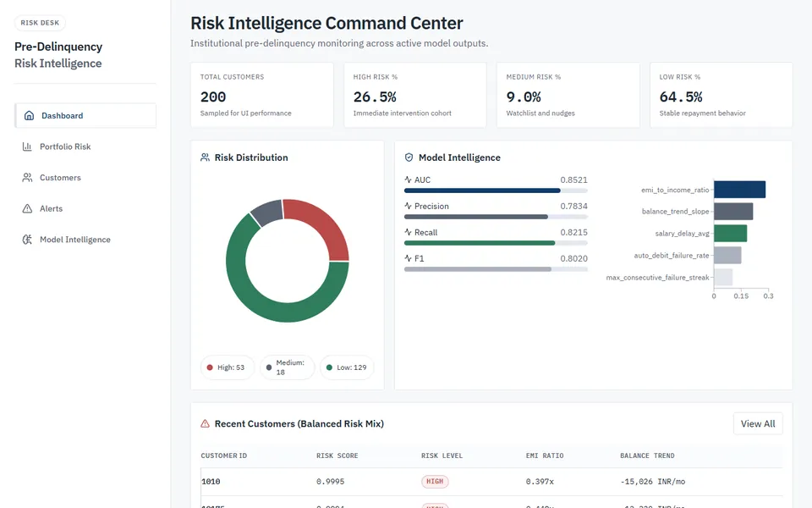Viewport: 812px width, 508px height.
Task: Click the F1 value 0.8020
Action: click(x=573, y=258)
